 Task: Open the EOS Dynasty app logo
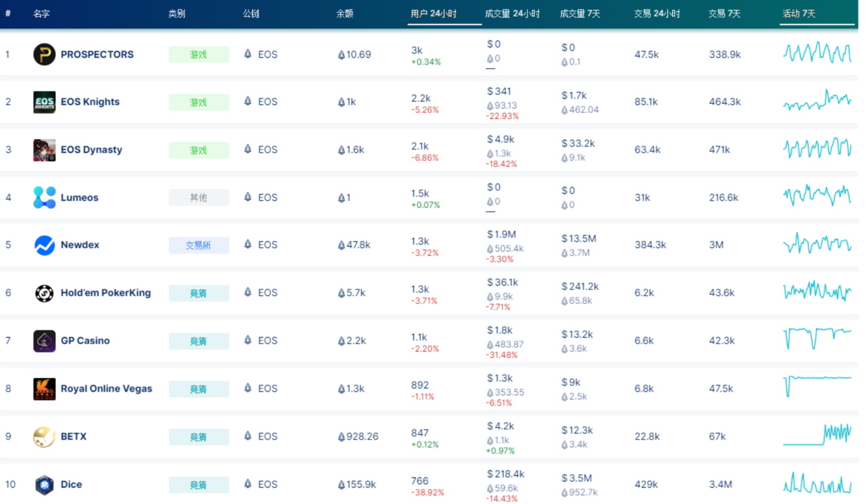point(45,150)
